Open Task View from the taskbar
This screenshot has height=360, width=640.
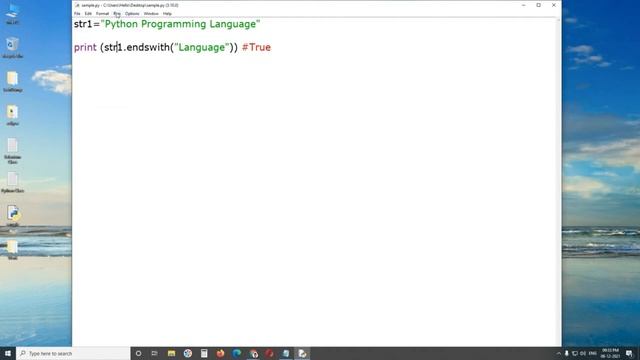coord(154,353)
